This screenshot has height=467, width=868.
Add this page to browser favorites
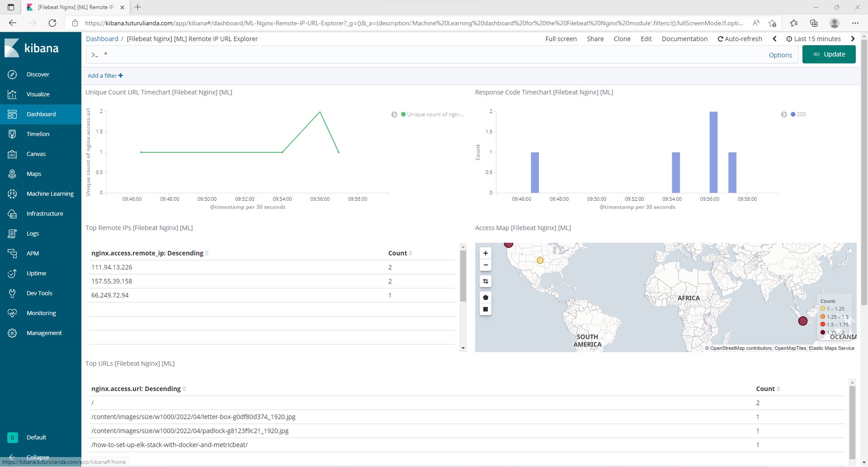tap(772, 23)
